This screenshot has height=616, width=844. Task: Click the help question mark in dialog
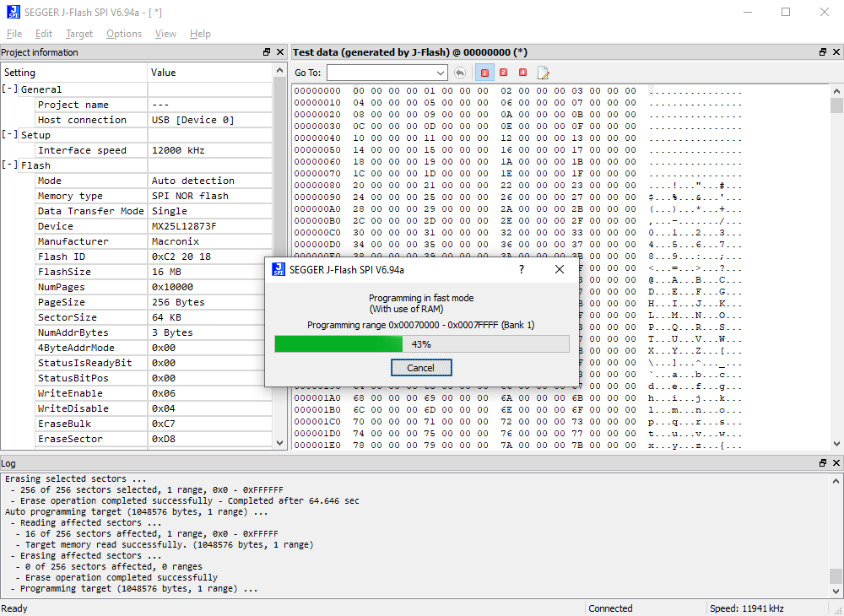pyautogui.click(x=521, y=269)
